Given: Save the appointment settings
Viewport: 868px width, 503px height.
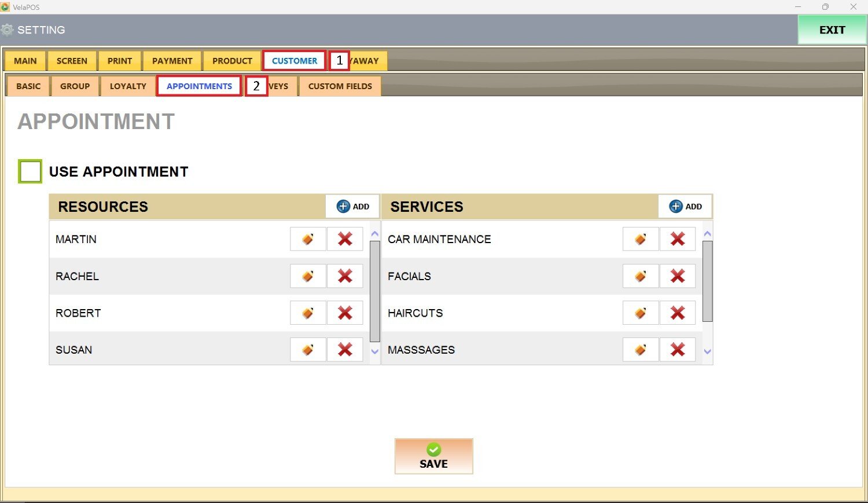Looking at the screenshot, I should point(433,456).
